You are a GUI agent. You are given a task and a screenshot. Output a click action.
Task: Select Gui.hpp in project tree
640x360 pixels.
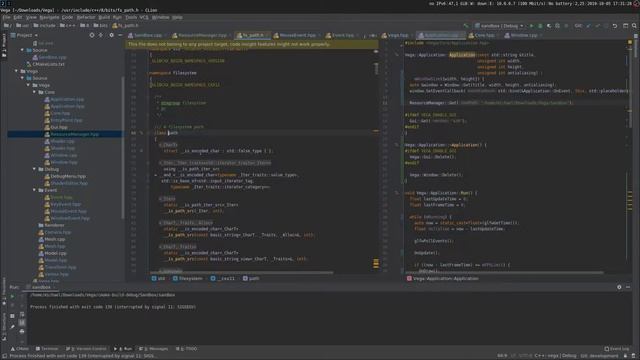[56, 127]
